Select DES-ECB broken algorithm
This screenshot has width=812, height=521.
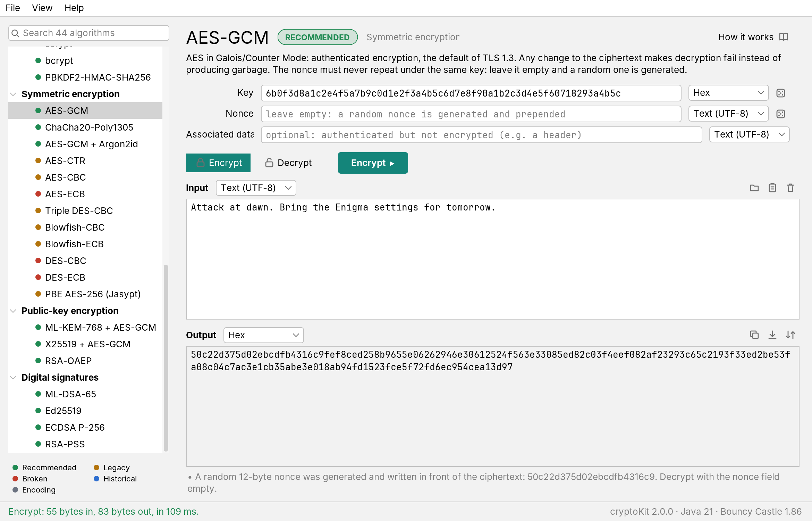click(85, 278)
